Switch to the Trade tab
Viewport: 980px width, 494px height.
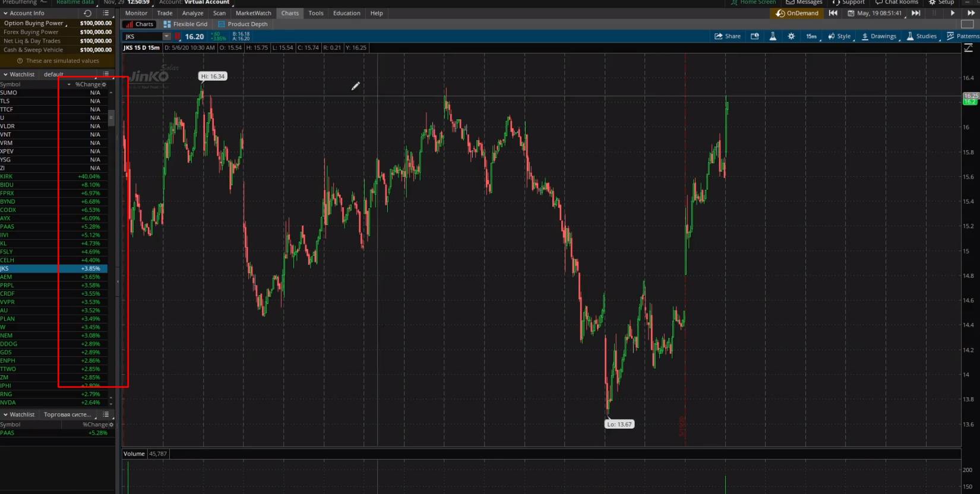165,13
